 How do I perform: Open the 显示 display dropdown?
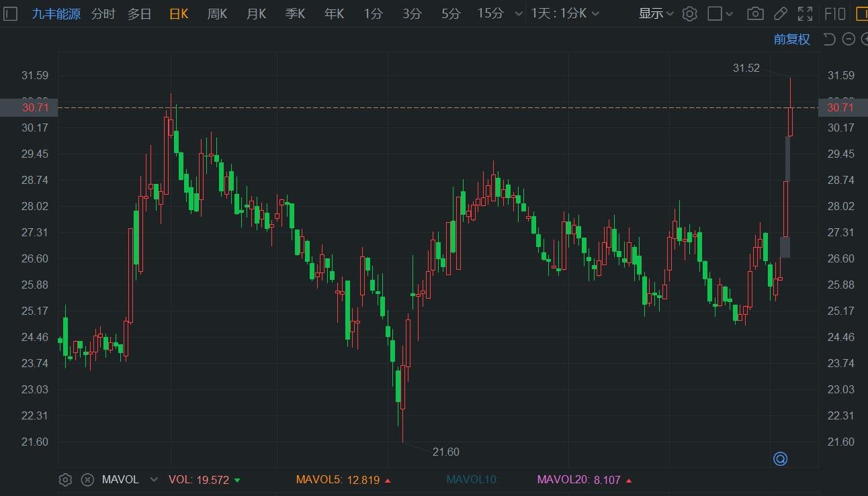pos(656,13)
